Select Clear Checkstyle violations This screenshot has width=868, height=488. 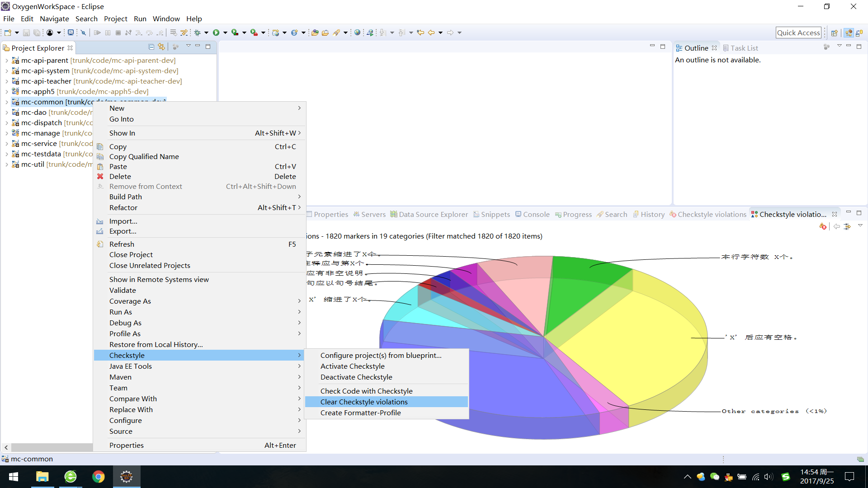387,402
